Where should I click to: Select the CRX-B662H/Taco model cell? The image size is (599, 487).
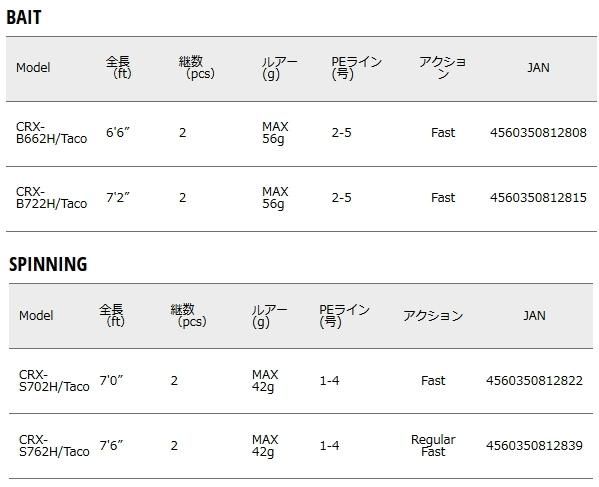(52, 133)
